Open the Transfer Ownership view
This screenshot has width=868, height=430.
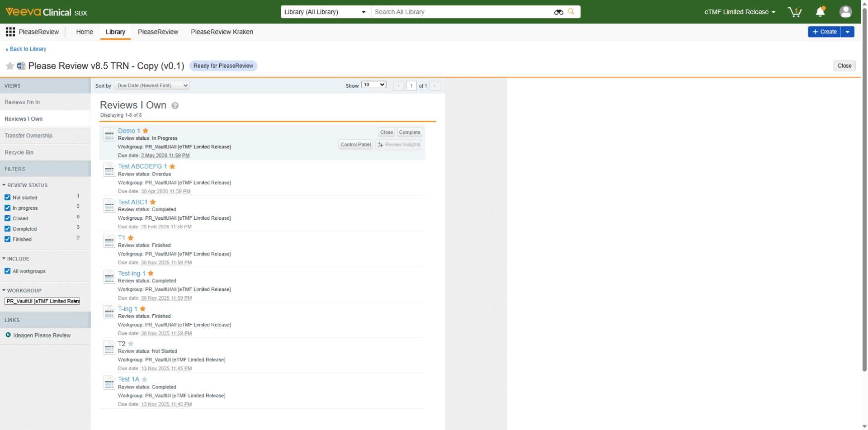(45, 135)
